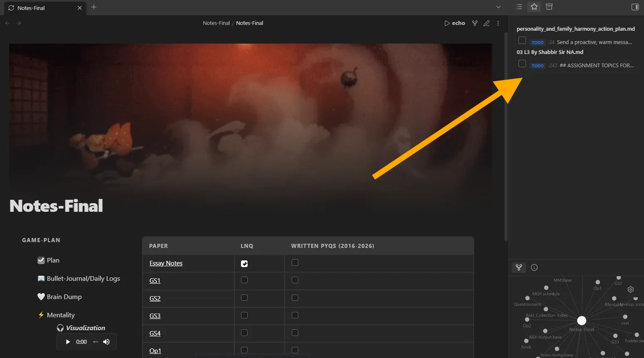Check Written PYQs box for GS2

tap(295, 297)
